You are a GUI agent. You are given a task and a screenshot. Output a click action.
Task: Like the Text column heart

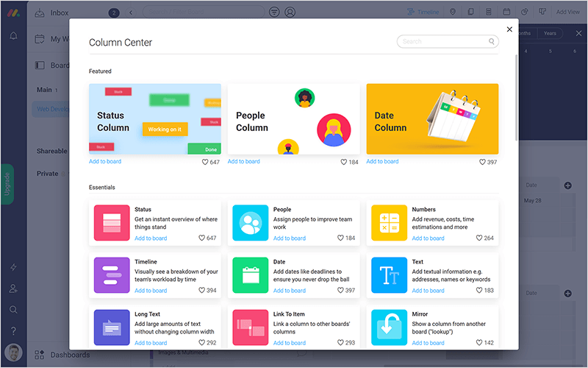point(479,290)
